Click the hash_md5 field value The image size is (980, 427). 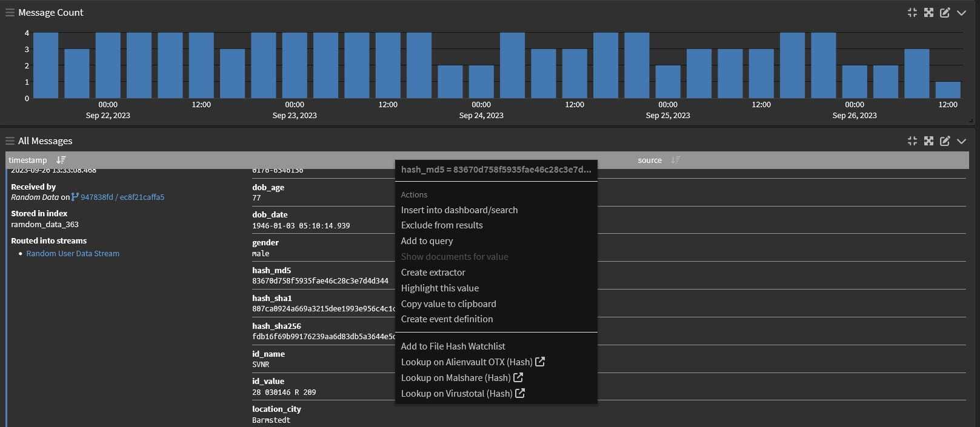[x=320, y=281]
